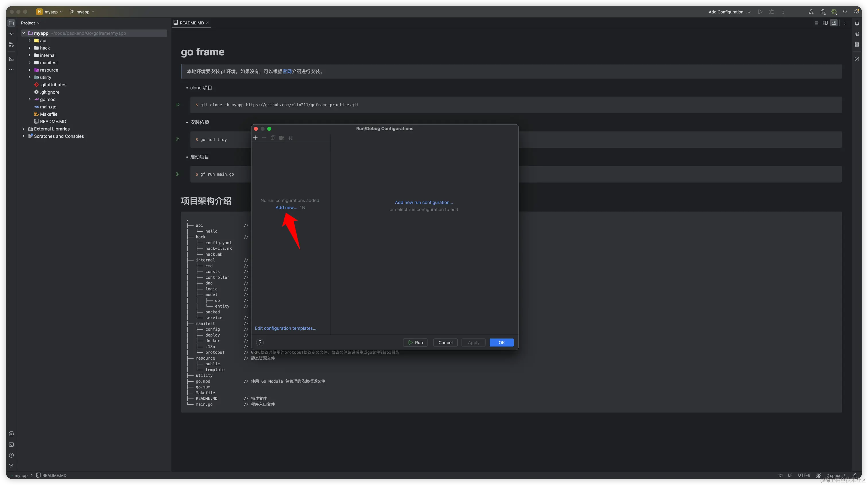
Task: Select main.go in project tree
Action: tap(48, 107)
